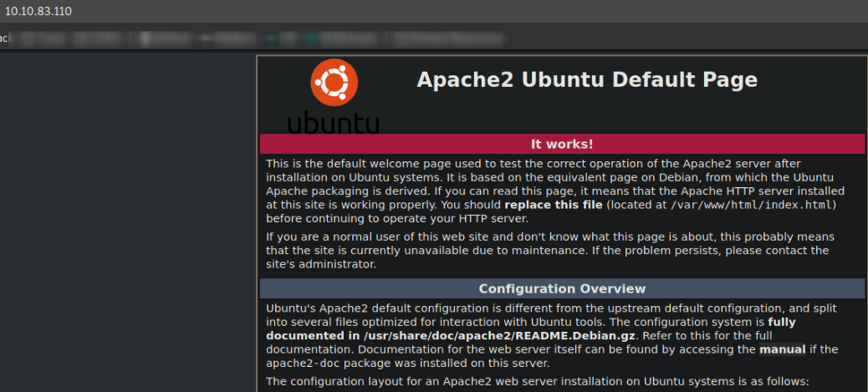Viewport: 868px width, 392px height.
Task: Click the red It works! banner
Action: (562, 144)
